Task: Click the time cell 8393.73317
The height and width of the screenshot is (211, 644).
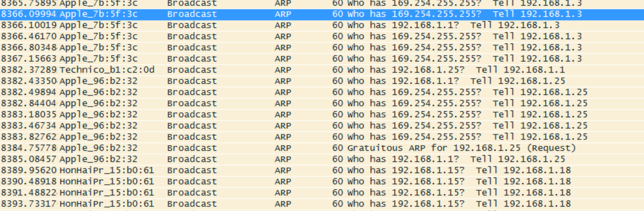Action: click(29, 204)
